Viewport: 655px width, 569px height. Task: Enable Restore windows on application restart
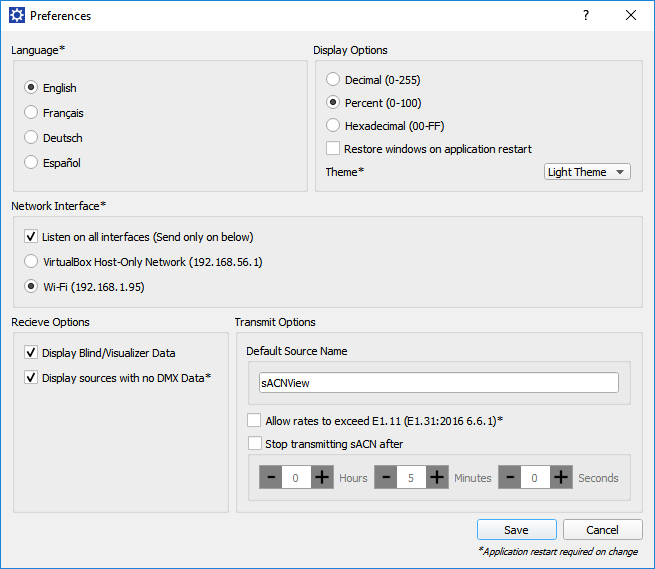tap(334, 148)
